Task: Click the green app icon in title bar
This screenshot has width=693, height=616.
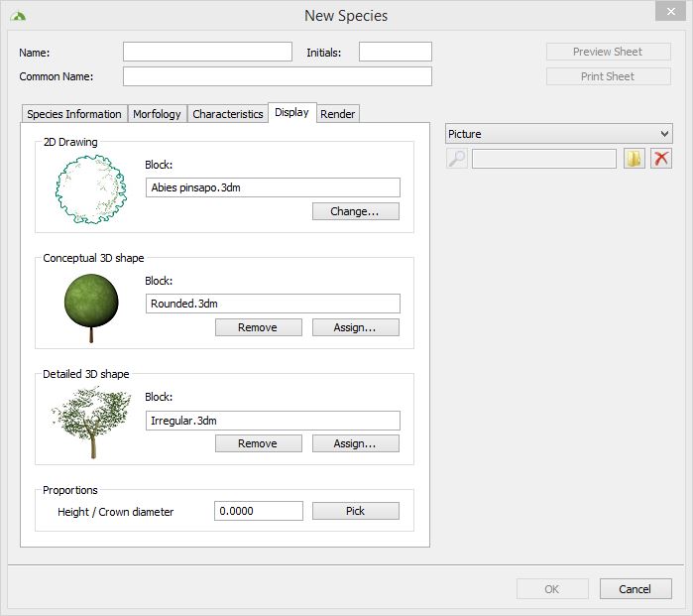Action: (18, 17)
